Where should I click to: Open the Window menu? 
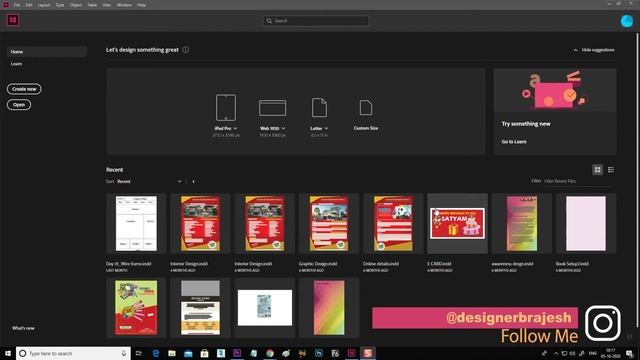[124, 5]
